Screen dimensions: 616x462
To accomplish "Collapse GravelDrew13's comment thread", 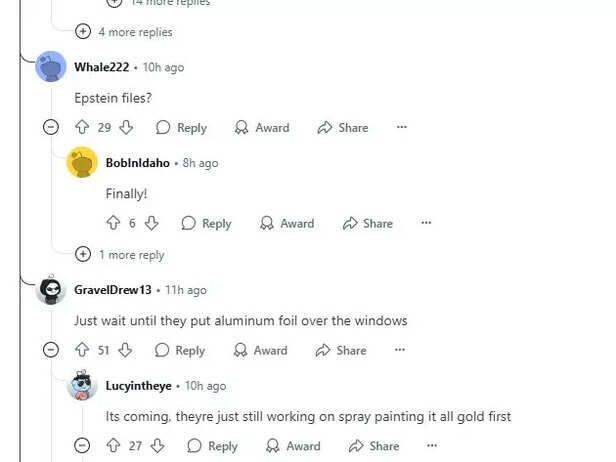I will click(x=51, y=350).
